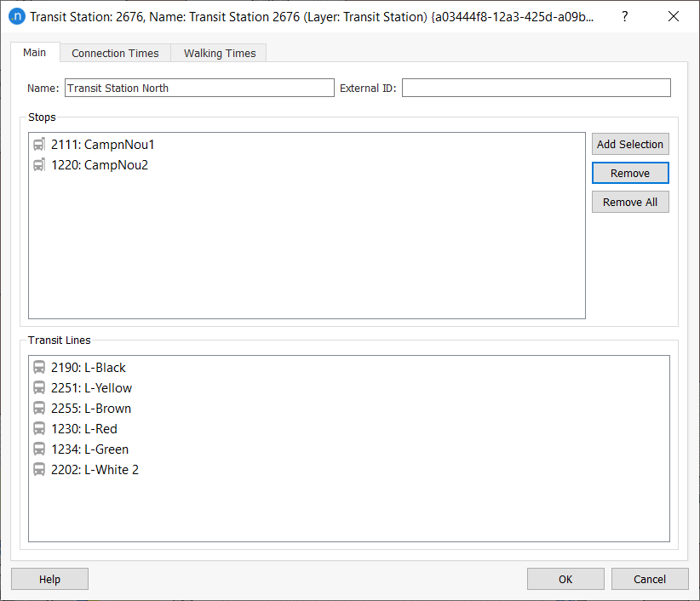This screenshot has width=700, height=601.
Task: Click the bus icon next to L-Black
Action: point(39,368)
